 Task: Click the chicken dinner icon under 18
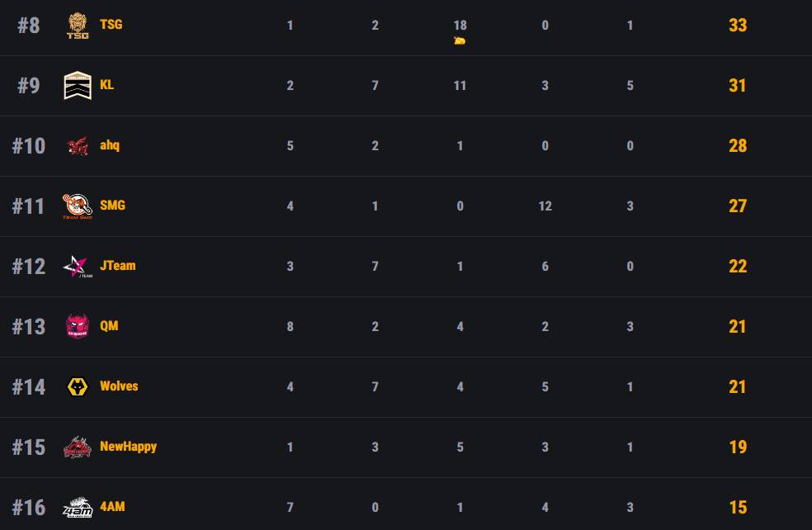[x=460, y=40]
